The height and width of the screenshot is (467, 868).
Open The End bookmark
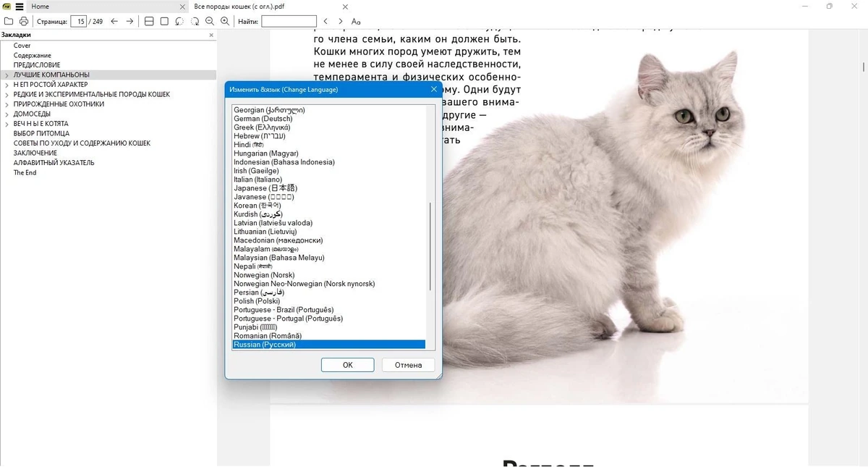(25, 173)
